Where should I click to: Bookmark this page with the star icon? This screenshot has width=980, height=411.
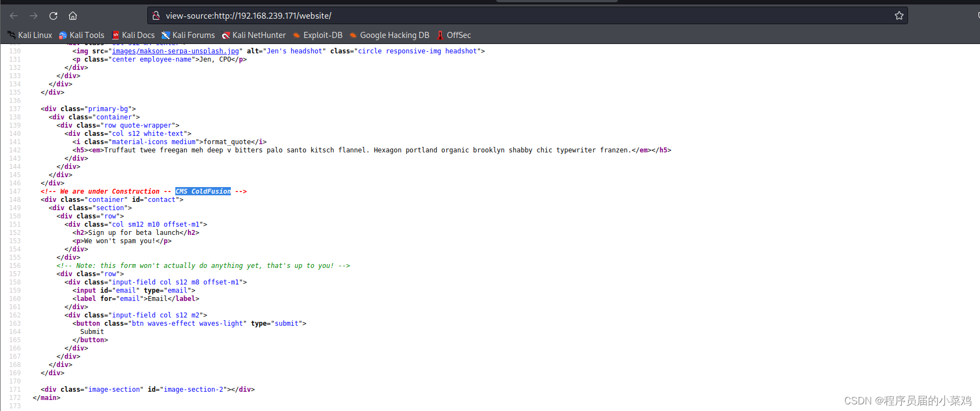(x=899, y=15)
